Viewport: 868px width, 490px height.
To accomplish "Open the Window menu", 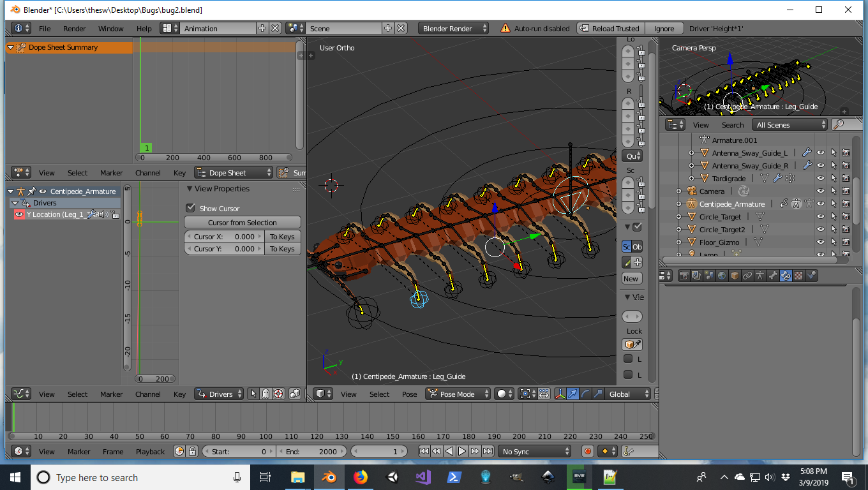I will [x=110, y=28].
